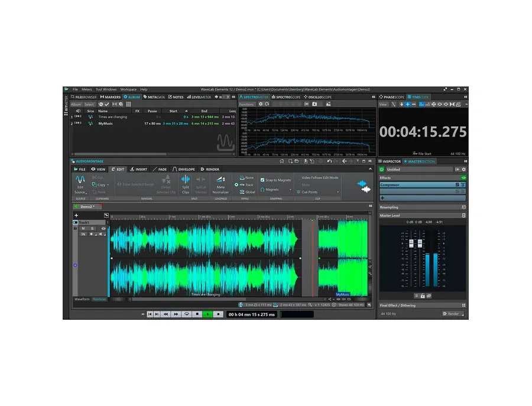Viewport: 532px width, 406px height.
Task: Click the large waveform overlay icon in ribbon
Action: coord(364,187)
